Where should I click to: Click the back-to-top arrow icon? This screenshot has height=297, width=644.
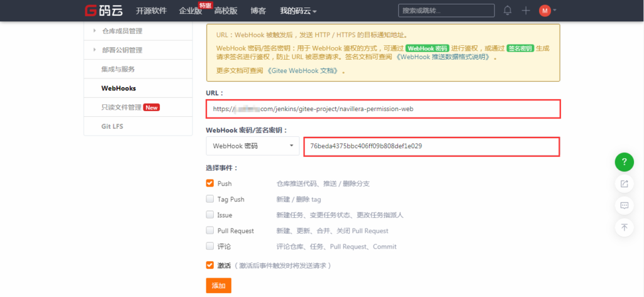[624, 227]
